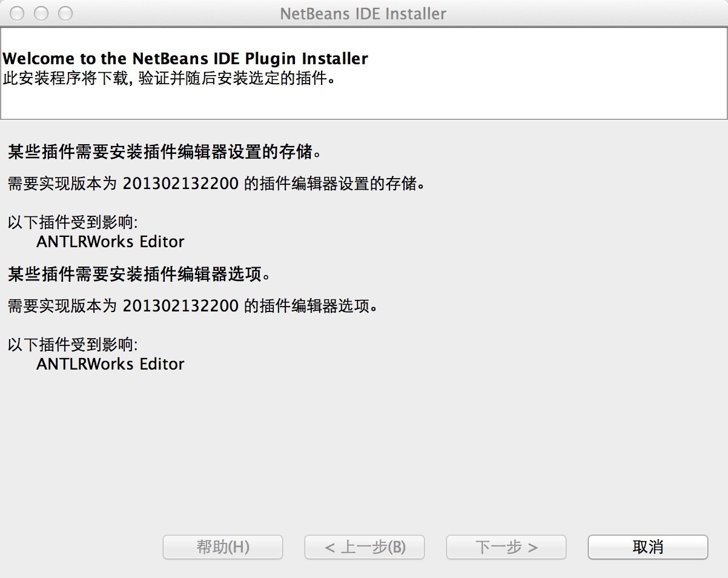
Task: Select ANTLRWorks Editor under the options section
Action: pyautogui.click(x=110, y=364)
